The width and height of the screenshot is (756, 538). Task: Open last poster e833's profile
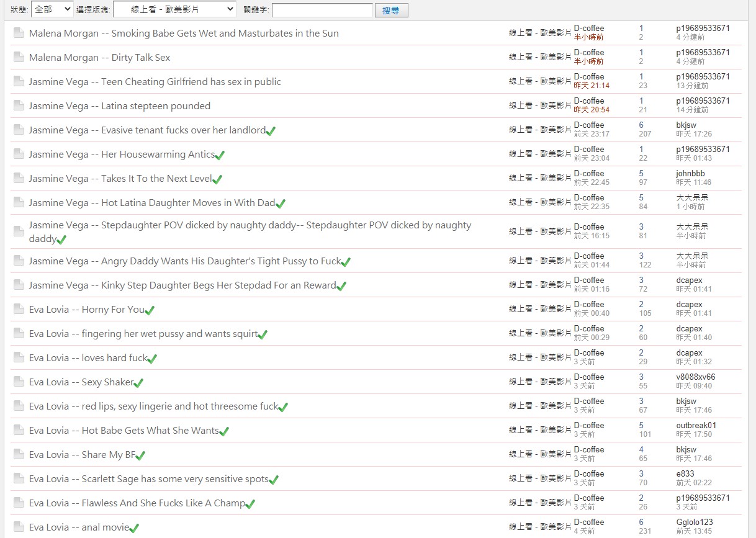click(x=685, y=474)
